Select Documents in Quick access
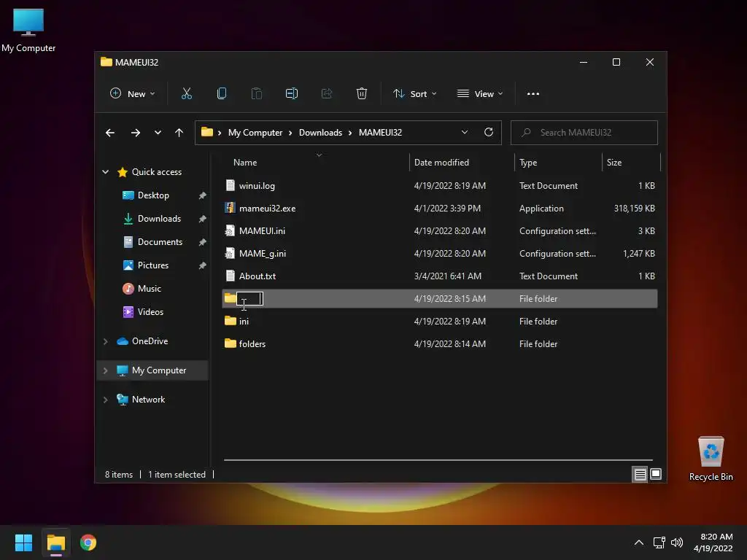Viewport: 747px width, 560px height. click(x=160, y=242)
